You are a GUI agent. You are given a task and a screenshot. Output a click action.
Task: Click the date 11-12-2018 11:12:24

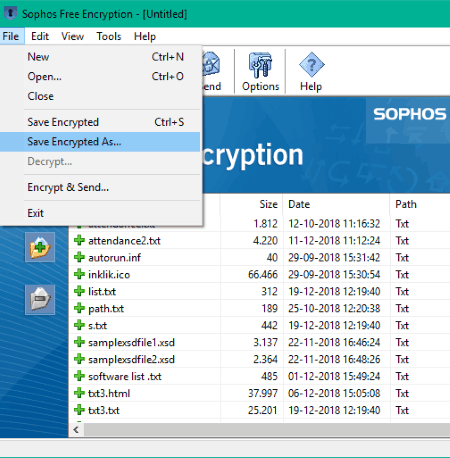334,241
